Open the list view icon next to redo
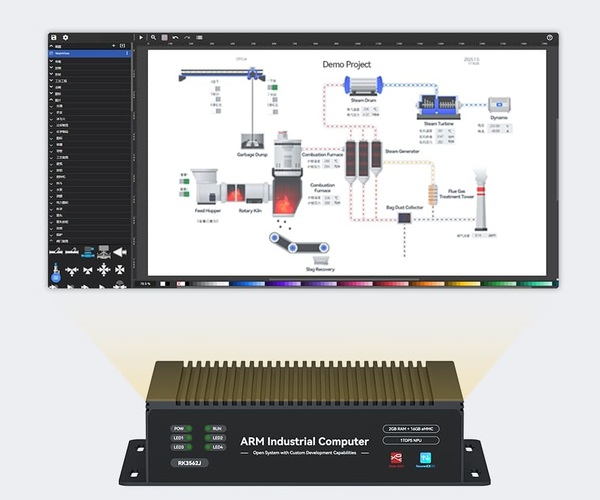Image resolution: width=600 pixels, height=500 pixels. pyautogui.click(x=199, y=37)
